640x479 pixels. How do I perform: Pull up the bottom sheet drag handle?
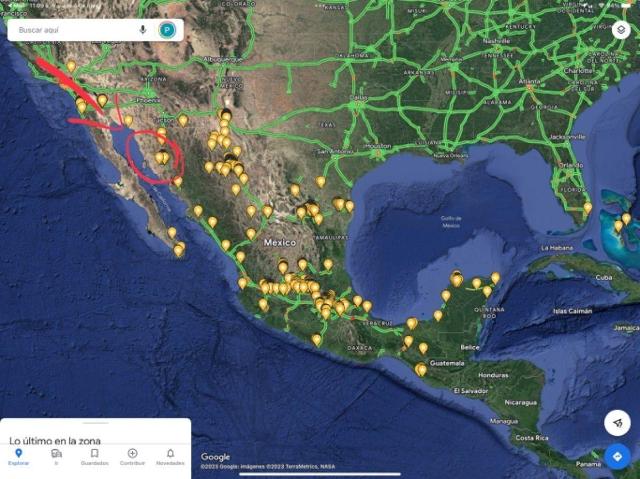(x=96, y=423)
